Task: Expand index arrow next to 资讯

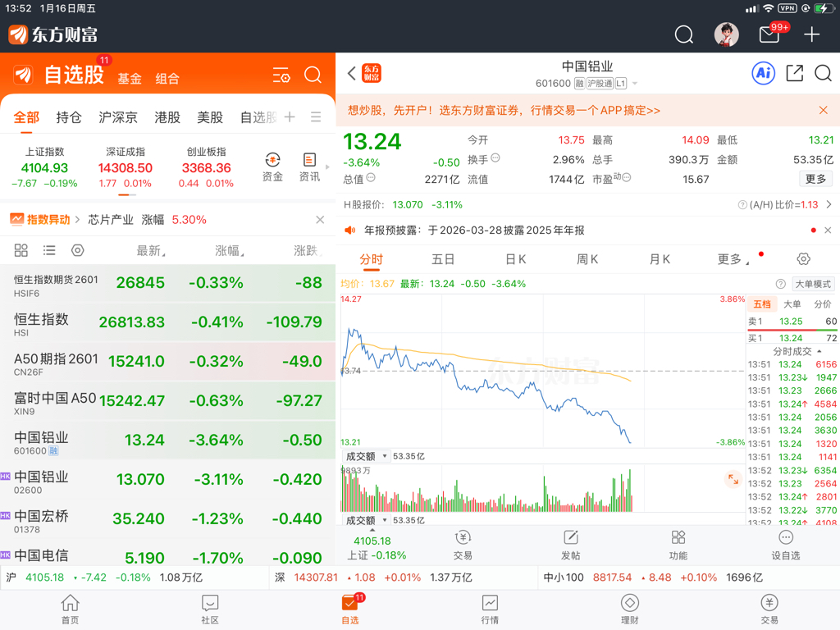Action: pyautogui.click(x=328, y=167)
